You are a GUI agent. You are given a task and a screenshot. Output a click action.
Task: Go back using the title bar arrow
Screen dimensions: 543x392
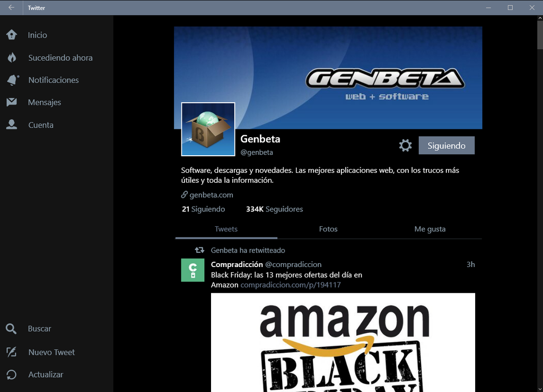(11, 7)
